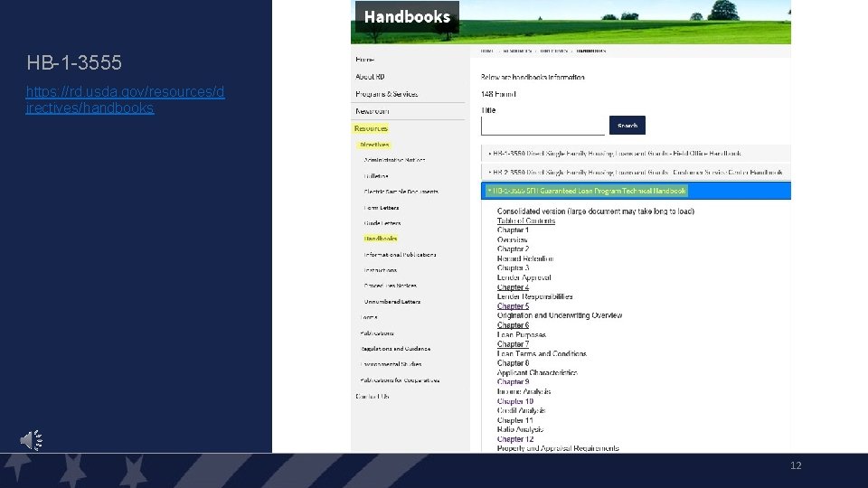The height and width of the screenshot is (488, 868).
Task: Click the Chapter 12 entry
Action: pos(514,439)
